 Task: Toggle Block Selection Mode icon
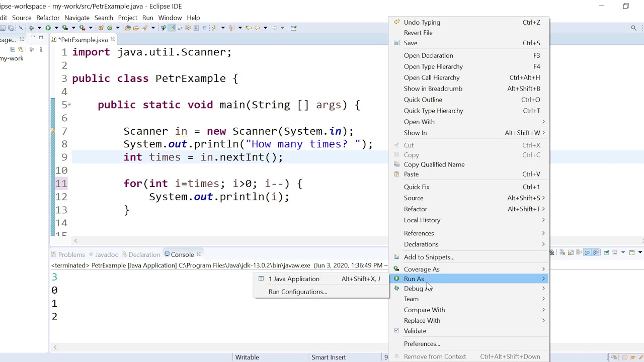[x=196, y=28]
